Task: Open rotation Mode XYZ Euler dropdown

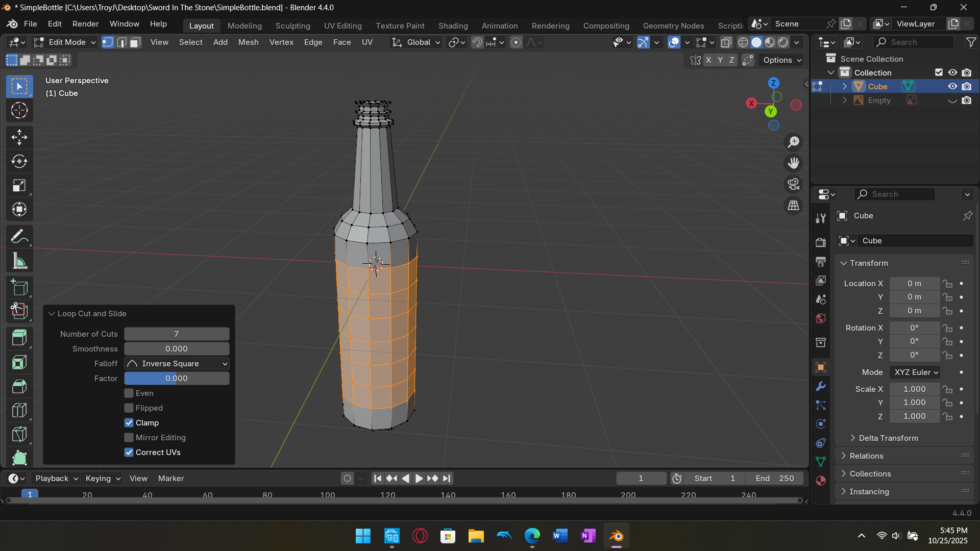Action: 915,372
